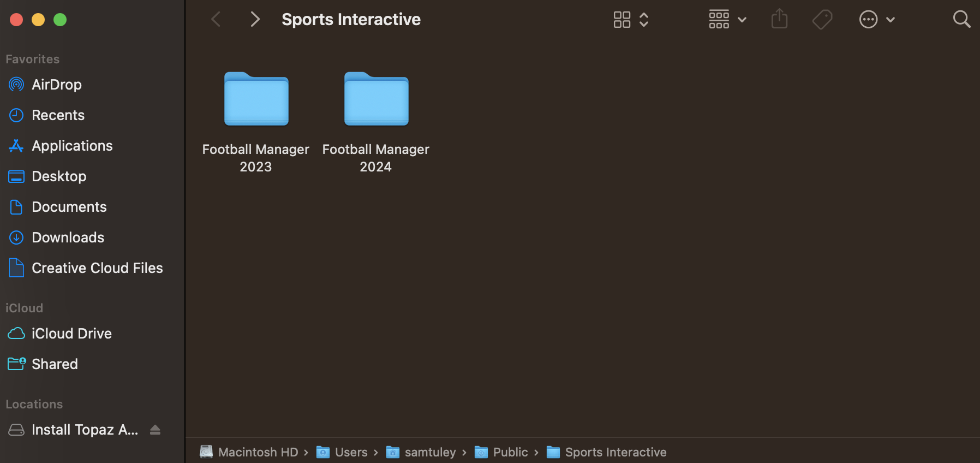Click the Documents page icon
Image resolution: width=980 pixels, height=463 pixels.
click(16, 207)
